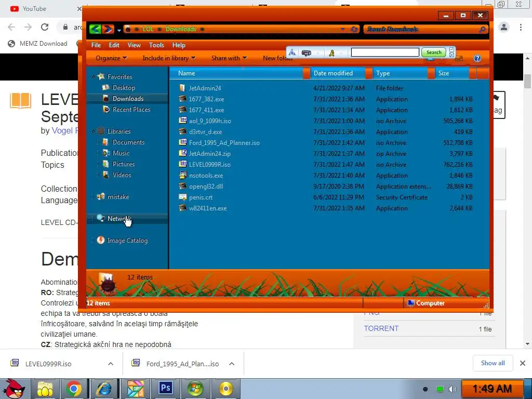The height and width of the screenshot is (399, 532).
Task: Click the Forward arrow in Explorer
Action: [x=108, y=29]
